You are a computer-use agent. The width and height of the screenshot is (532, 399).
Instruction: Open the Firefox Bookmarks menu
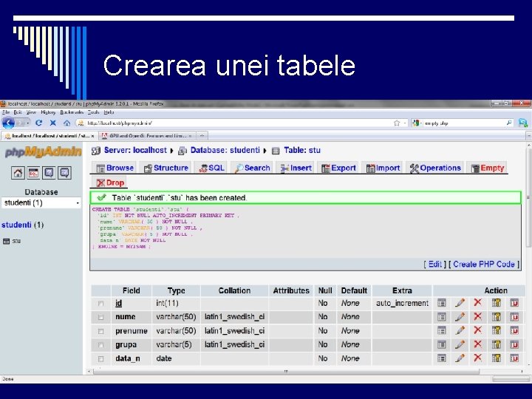click(x=72, y=112)
